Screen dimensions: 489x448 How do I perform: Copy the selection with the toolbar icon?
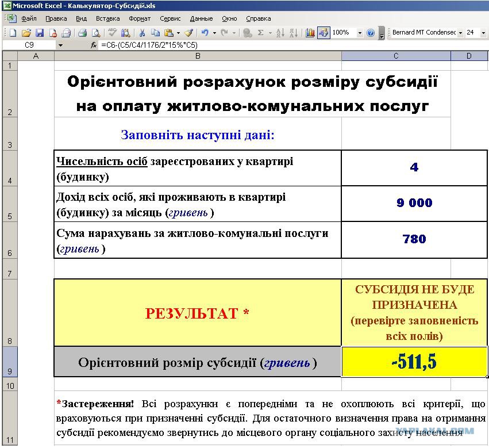click(x=155, y=33)
